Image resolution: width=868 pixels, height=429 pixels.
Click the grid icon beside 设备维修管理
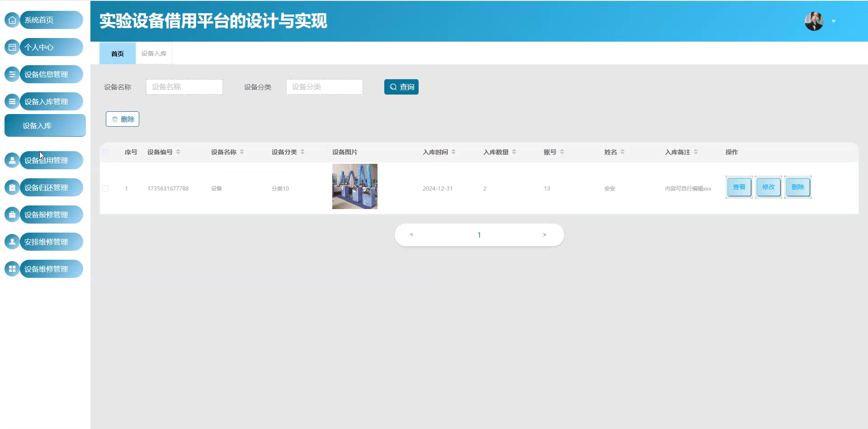[x=12, y=269]
